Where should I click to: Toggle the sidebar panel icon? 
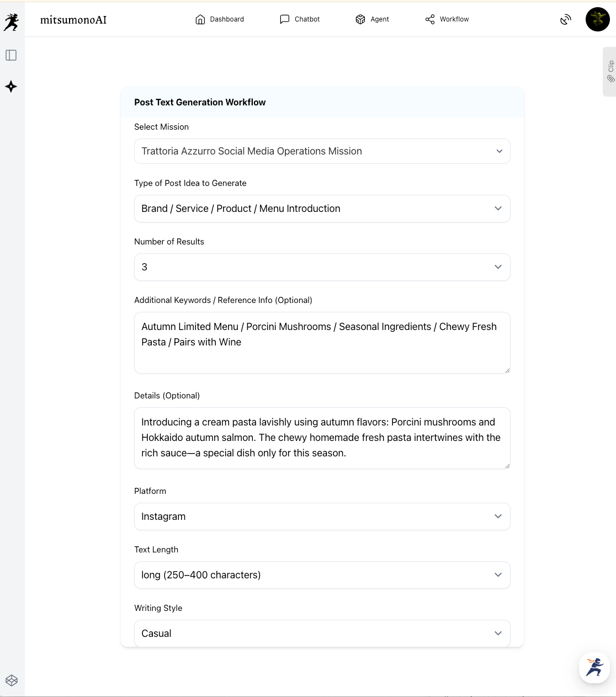pos(11,55)
